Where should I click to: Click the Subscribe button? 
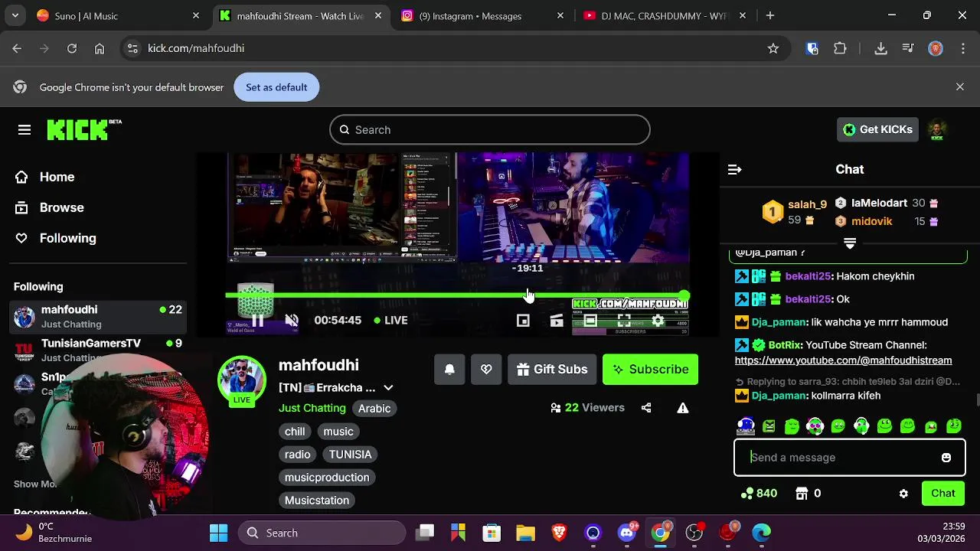coord(650,370)
